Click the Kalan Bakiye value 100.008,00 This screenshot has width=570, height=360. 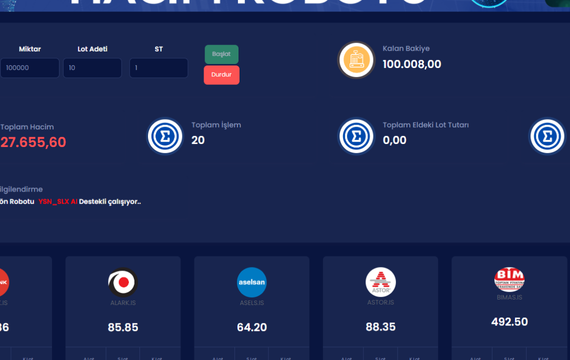click(412, 64)
